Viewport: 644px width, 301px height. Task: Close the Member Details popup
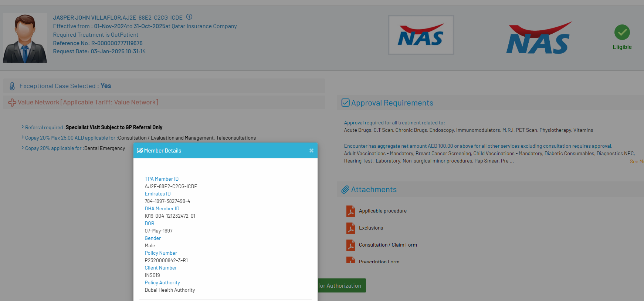pyautogui.click(x=311, y=150)
